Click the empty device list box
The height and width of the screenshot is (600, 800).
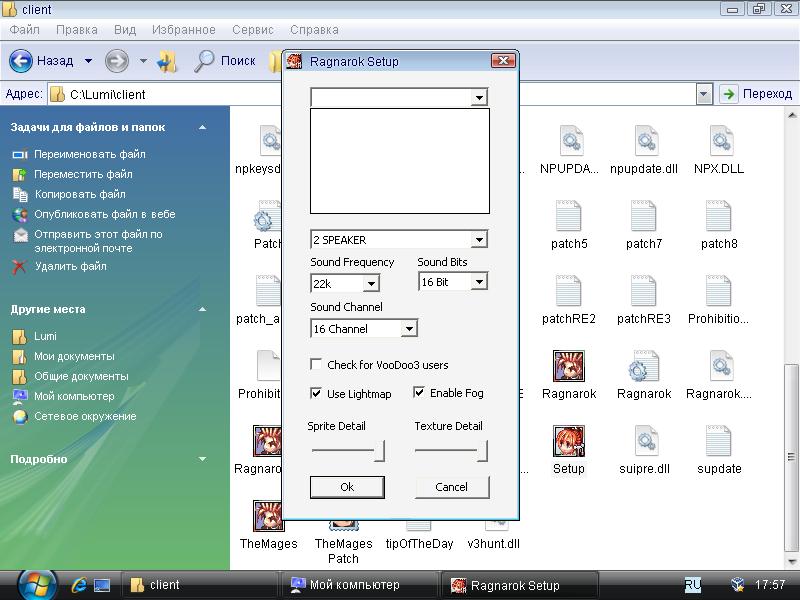tap(399, 161)
